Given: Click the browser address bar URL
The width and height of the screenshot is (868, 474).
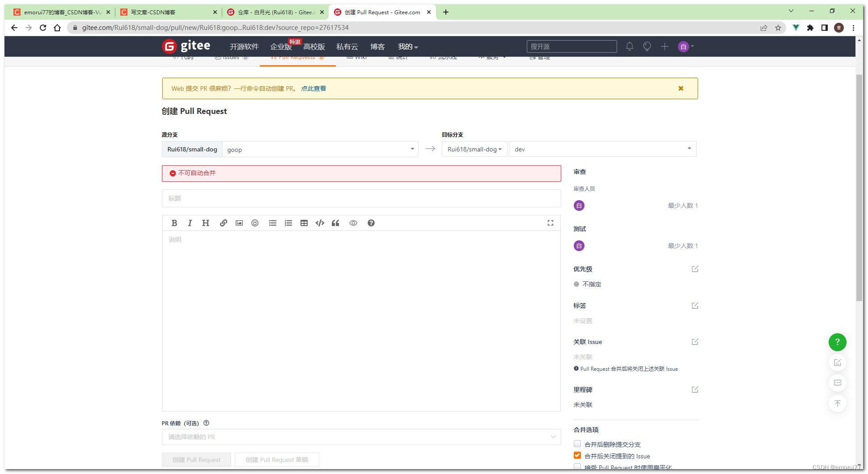Looking at the screenshot, I should pos(215,28).
